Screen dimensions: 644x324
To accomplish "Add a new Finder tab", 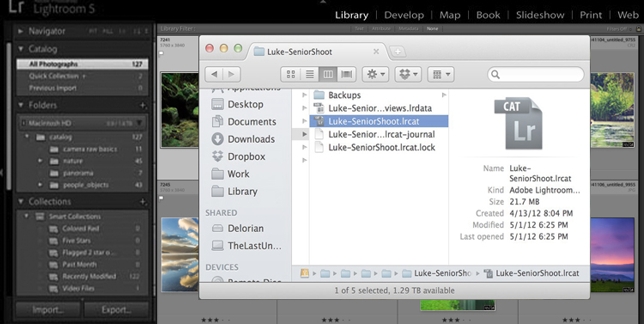I will (x=398, y=52).
